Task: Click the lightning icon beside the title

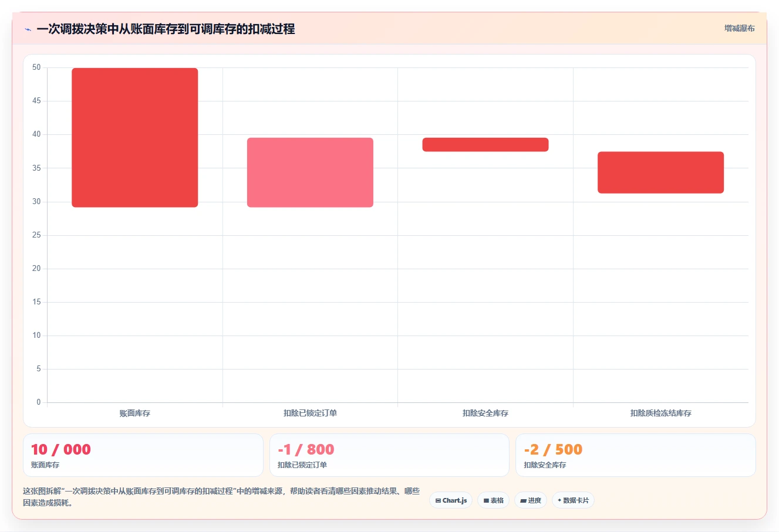Action: pos(28,29)
